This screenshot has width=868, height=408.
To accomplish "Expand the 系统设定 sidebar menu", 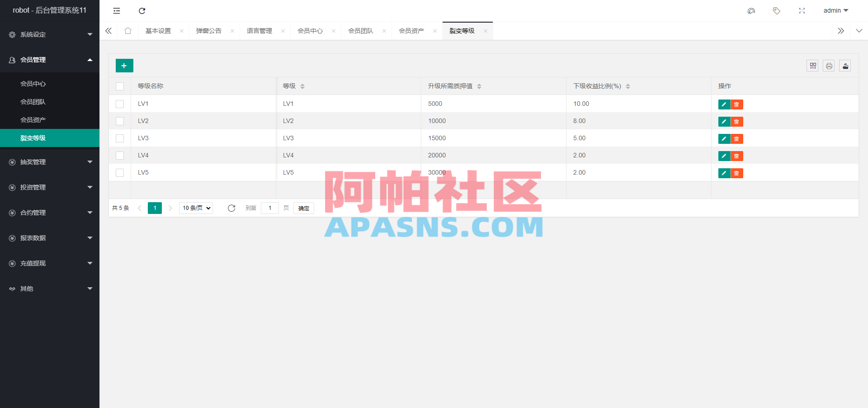I will [50, 34].
